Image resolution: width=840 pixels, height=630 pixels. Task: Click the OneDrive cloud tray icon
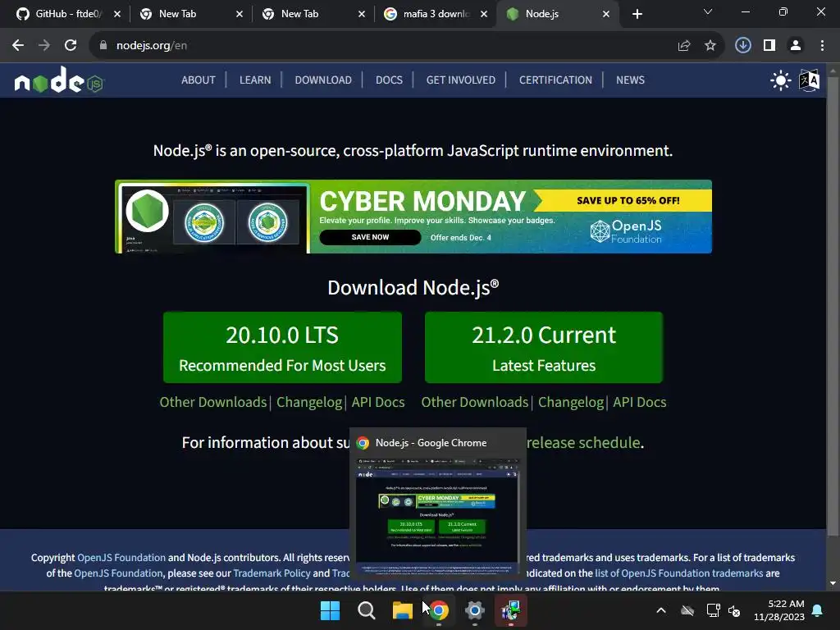687,610
